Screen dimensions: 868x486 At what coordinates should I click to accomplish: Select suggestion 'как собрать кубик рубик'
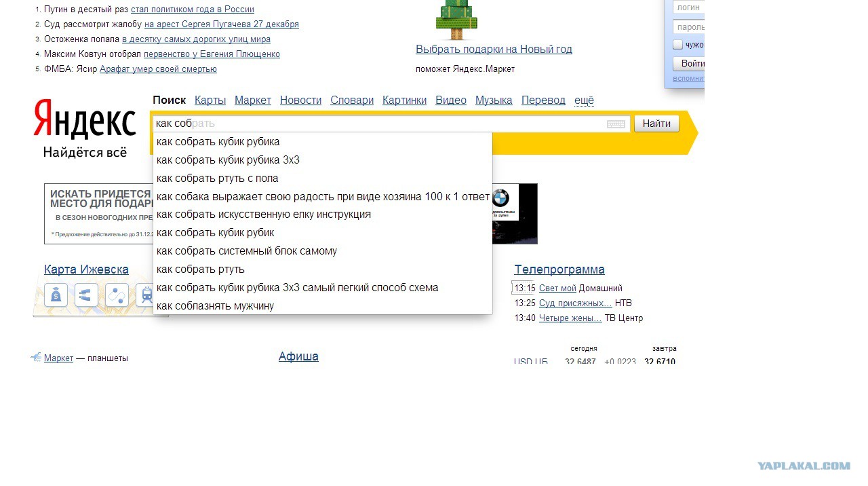(x=323, y=233)
